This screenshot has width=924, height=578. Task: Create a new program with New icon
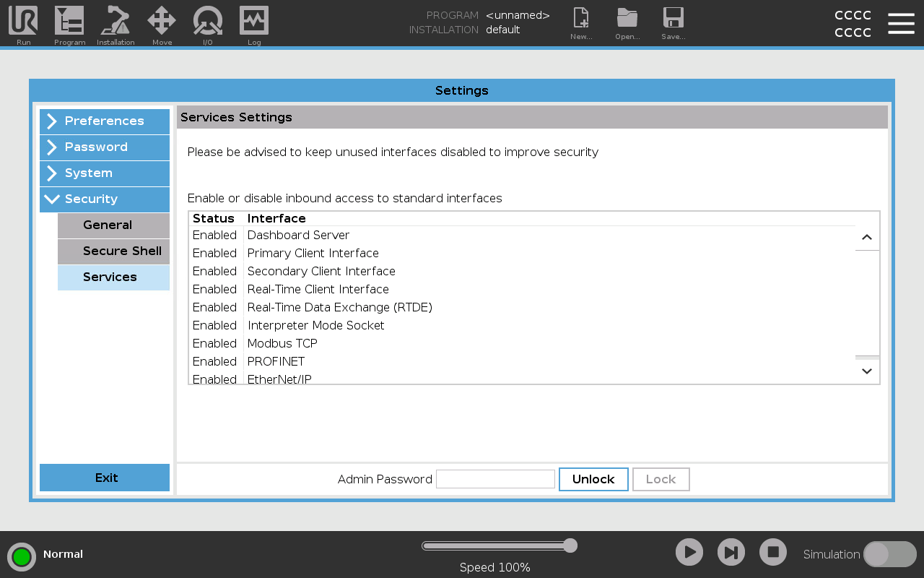tap(581, 23)
